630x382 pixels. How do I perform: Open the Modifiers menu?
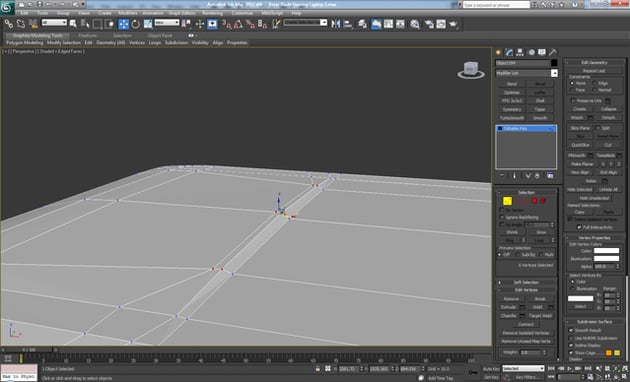(x=128, y=13)
